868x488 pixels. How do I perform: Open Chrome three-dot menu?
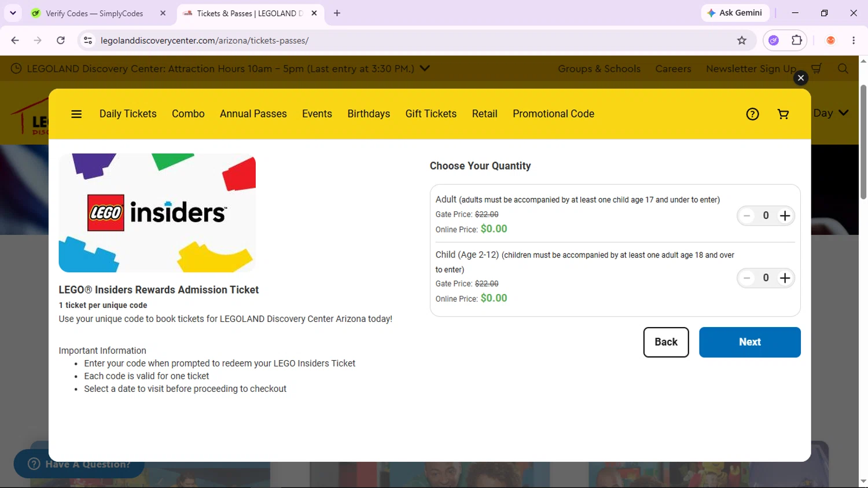tap(854, 41)
